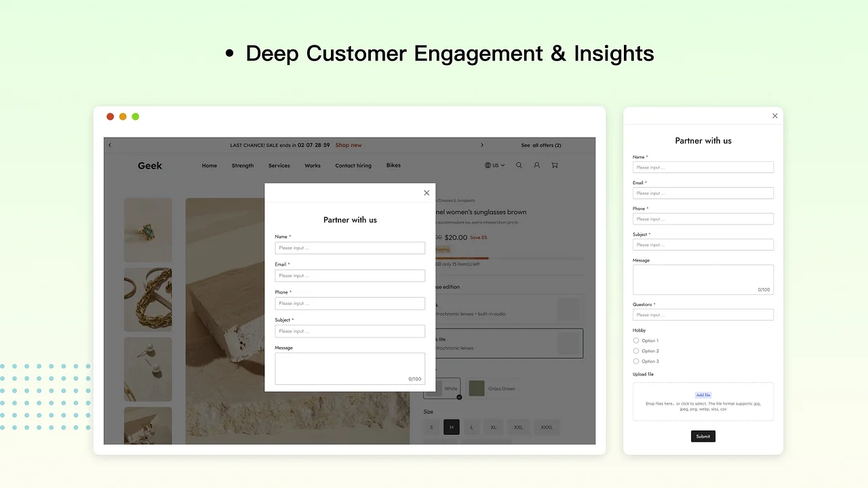Choose Hobby Option 3 radio button
The image size is (868, 488).
(x=636, y=361)
